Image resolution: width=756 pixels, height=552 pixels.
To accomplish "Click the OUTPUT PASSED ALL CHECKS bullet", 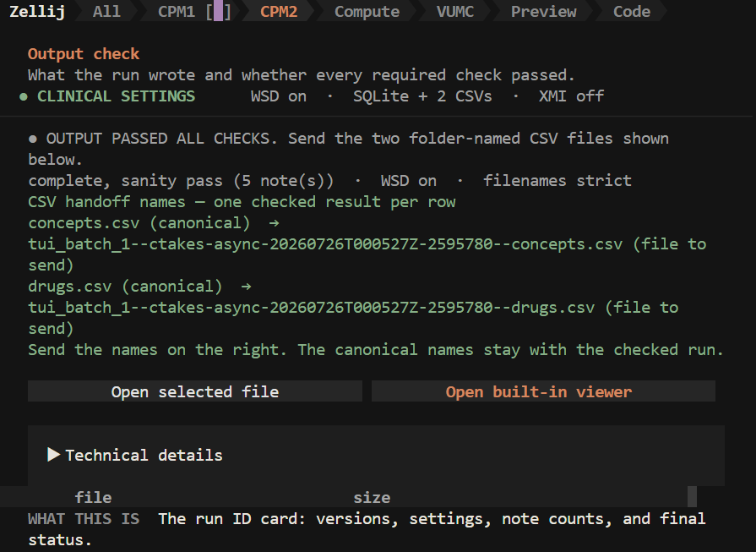I will 32,139.
